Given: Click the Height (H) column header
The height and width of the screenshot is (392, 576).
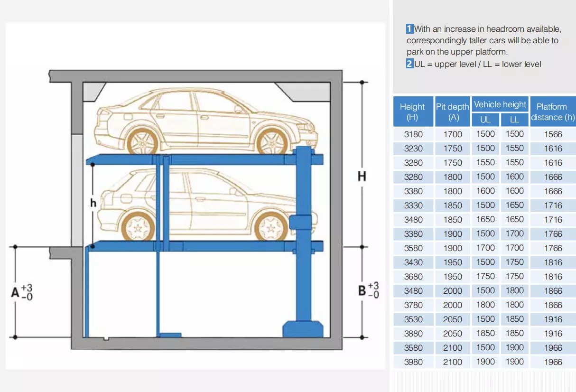Looking at the screenshot, I should (x=412, y=112).
